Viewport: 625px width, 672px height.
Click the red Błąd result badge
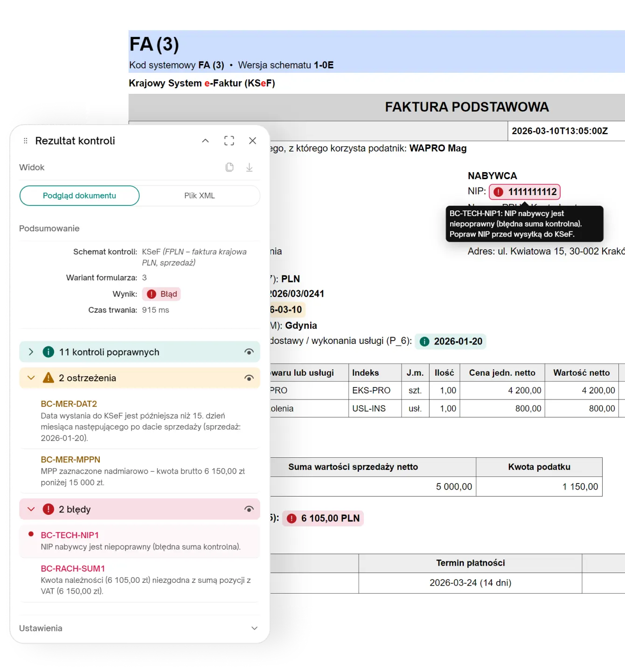pos(161,294)
